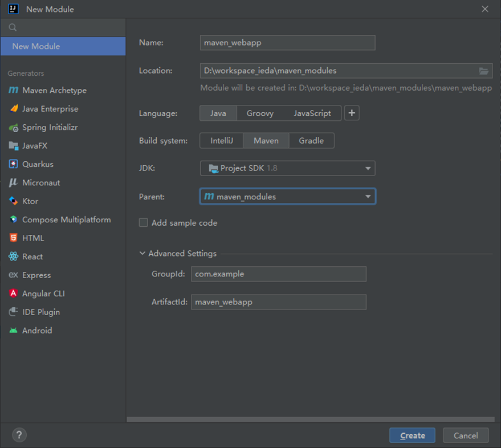The height and width of the screenshot is (448, 501).
Task: Select React generator label
Action: pyautogui.click(x=32, y=256)
